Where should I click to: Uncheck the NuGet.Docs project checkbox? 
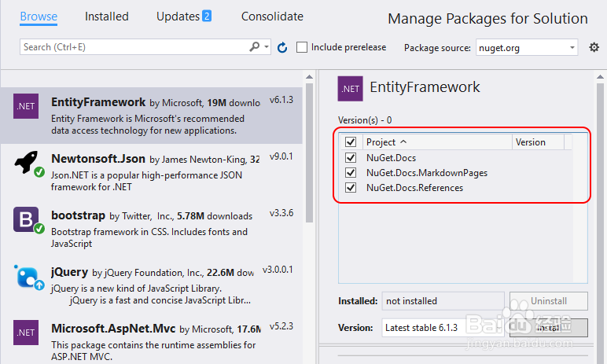(x=351, y=158)
